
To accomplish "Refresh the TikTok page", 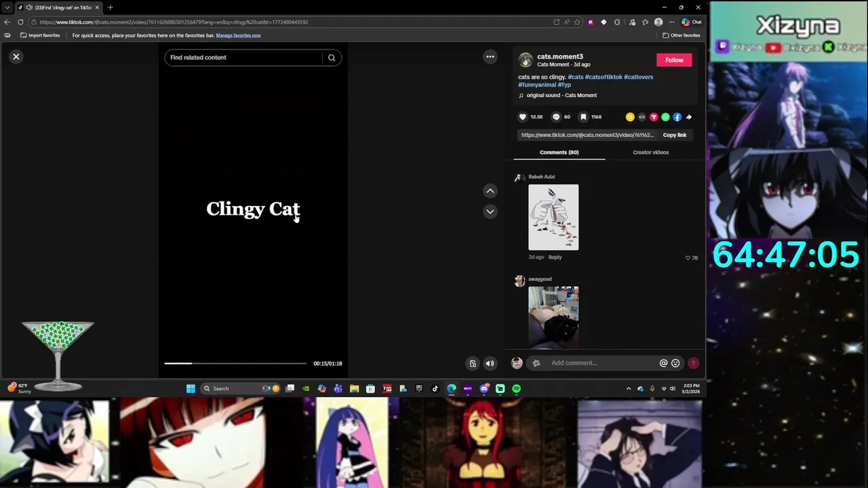I will (20, 22).
